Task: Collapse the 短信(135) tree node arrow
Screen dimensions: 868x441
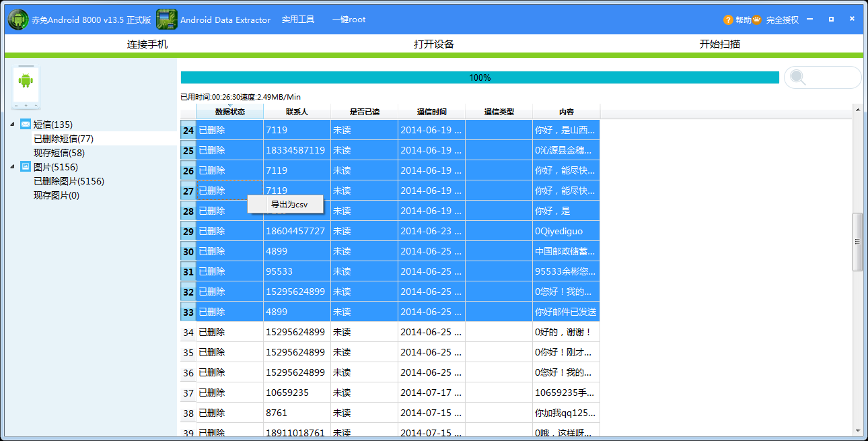Action: (x=13, y=125)
